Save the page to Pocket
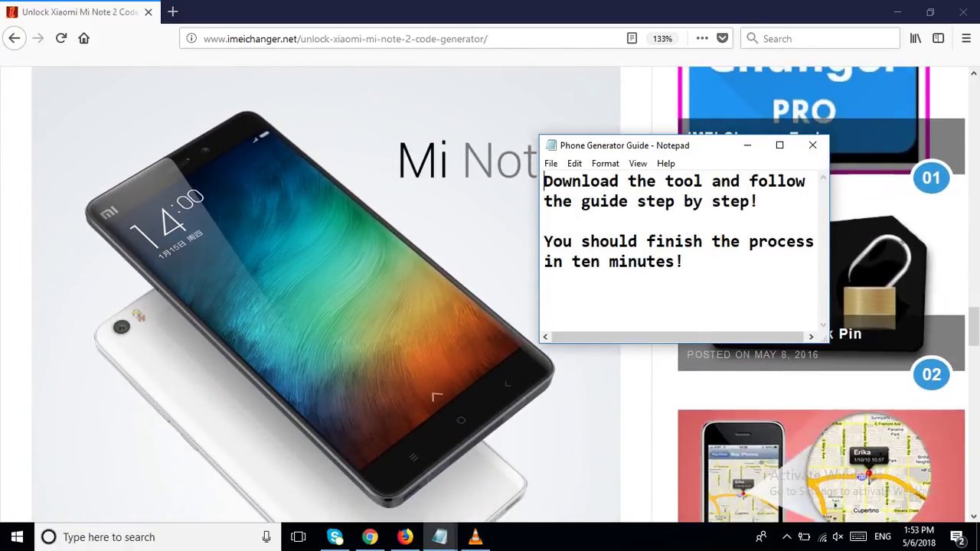The height and width of the screenshot is (551, 980). [x=722, y=38]
